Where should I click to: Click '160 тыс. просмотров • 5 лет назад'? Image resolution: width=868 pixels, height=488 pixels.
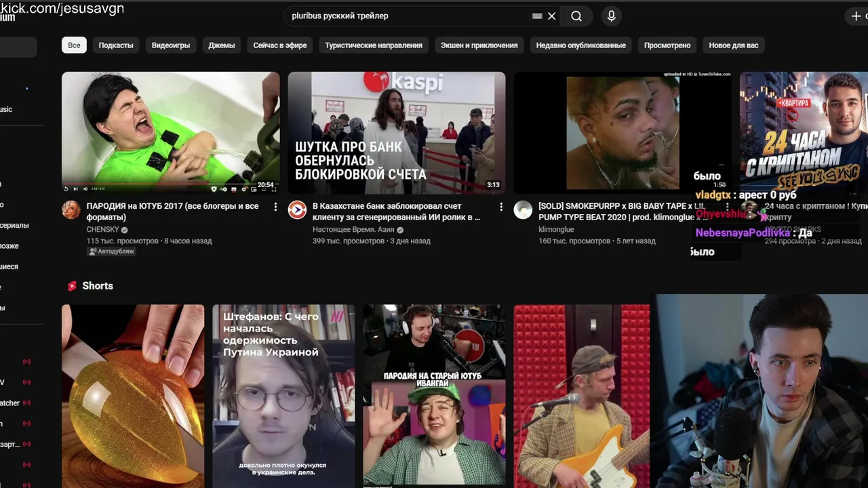597,241
